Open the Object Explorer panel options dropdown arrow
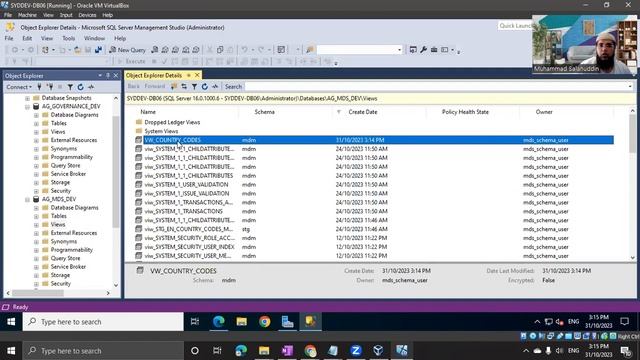The width and height of the screenshot is (640, 360). pyautogui.click(x=100, y=76)
